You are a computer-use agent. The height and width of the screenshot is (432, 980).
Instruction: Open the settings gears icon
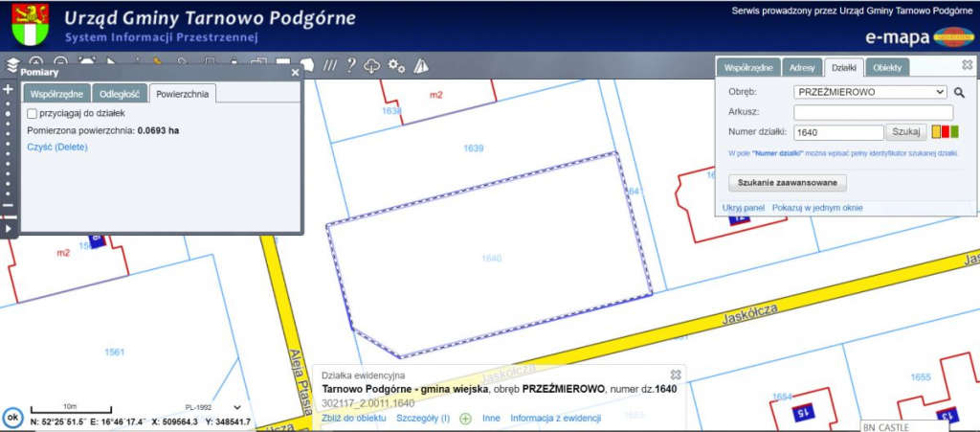(x=396, y=65)
